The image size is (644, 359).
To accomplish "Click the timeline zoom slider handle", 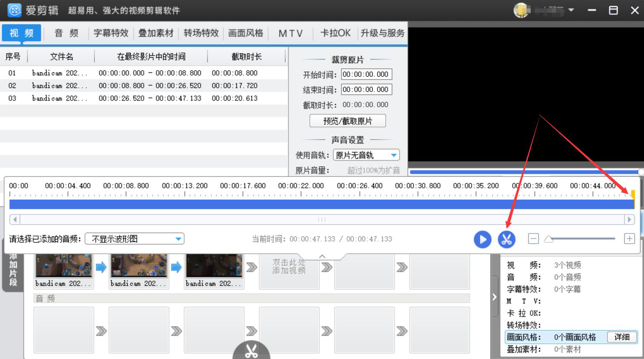I will [x=548, y=239].
